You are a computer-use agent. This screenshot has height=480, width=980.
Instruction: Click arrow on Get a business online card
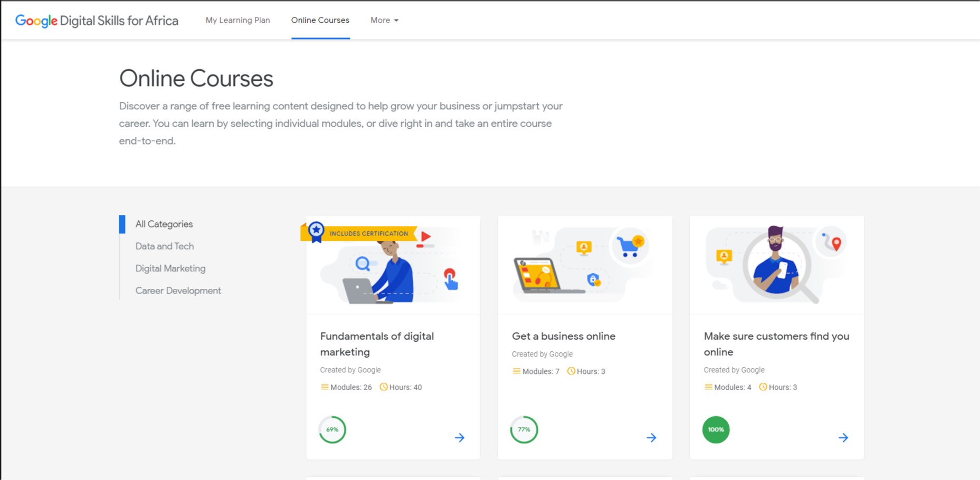click(x=652, y=437)
